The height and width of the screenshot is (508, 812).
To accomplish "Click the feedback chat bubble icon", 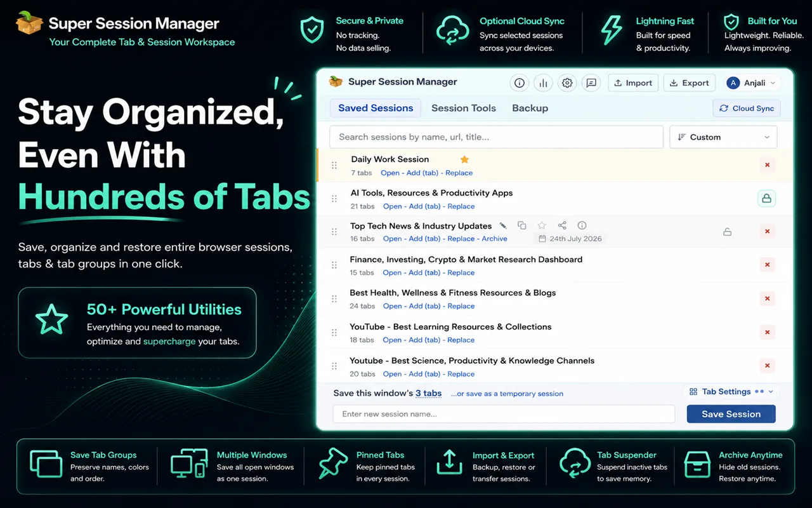I will [591, 83].
